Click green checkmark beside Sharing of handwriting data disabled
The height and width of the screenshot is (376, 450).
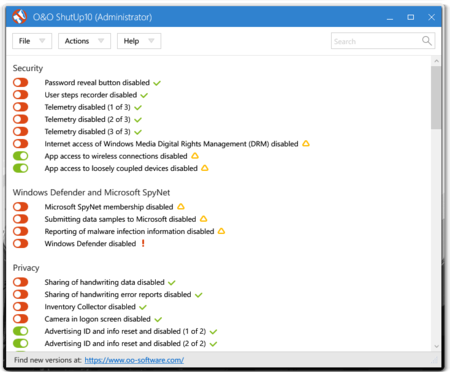click(x=172, y=283)
